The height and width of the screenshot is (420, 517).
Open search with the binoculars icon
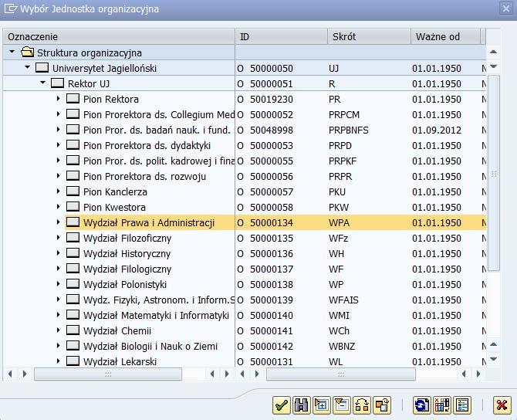302,405
